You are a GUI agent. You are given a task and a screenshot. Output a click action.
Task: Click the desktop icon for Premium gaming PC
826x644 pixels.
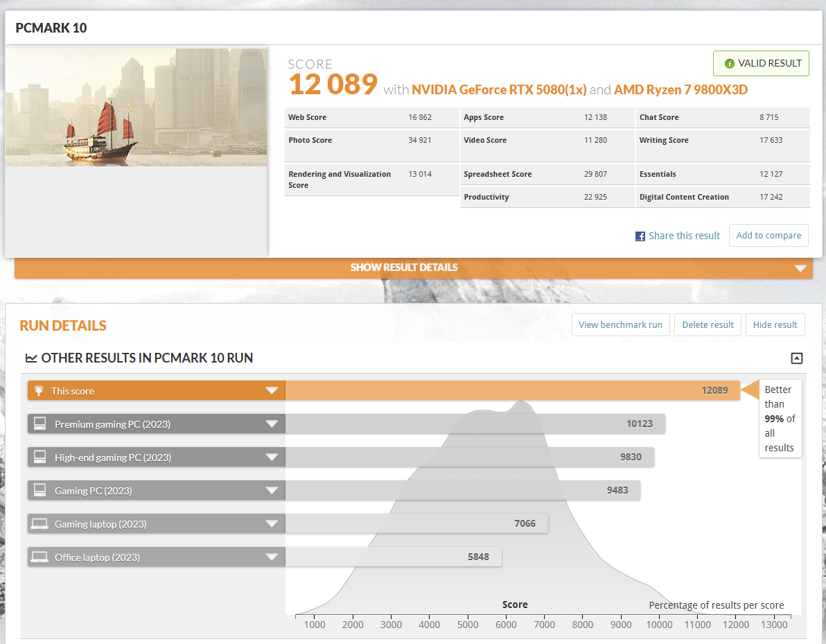click(39, 424)
